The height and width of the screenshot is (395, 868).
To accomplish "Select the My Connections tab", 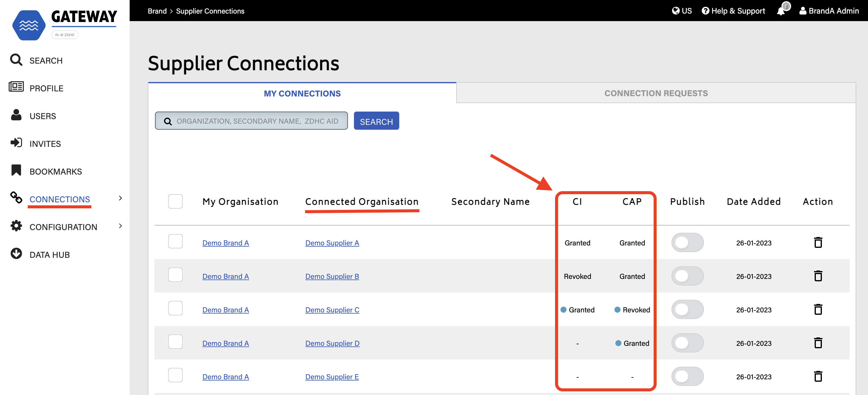I will tap(302, 93).
